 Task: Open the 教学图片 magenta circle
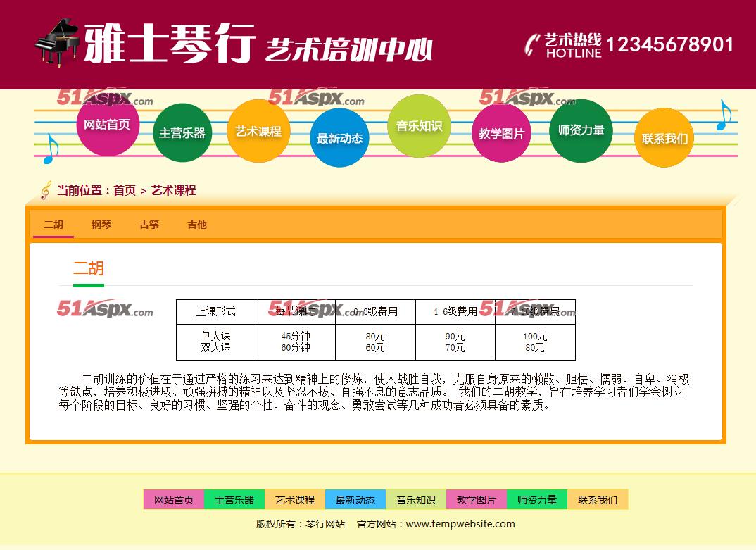(501, 133)
